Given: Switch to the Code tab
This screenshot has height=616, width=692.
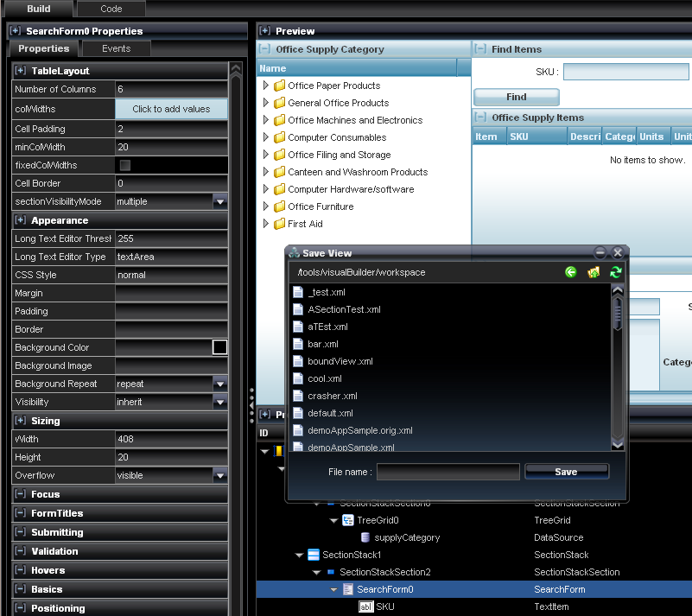Looking at the screenshot, I should click(111, 9).
